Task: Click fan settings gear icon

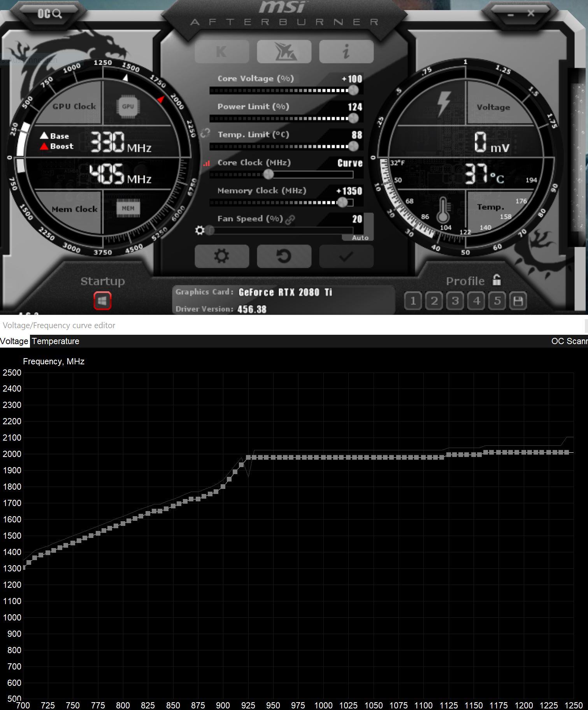Action: (x=200, y=230)
